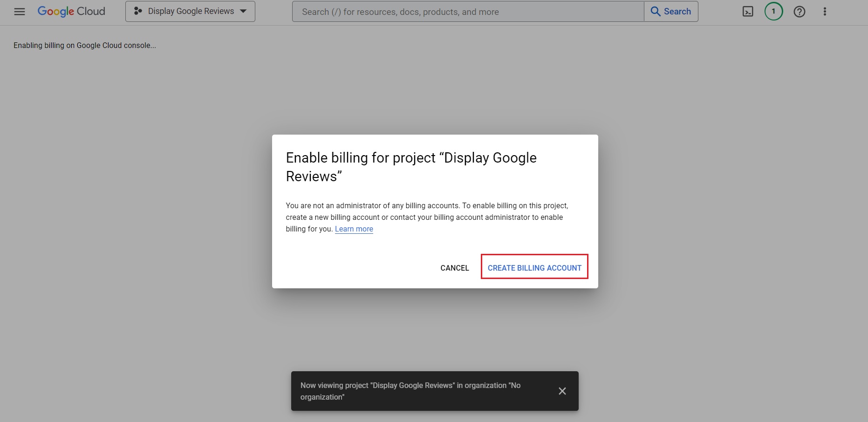Viewport: 868px width, 422px height.
Task: Click the search field for resources and docs
Action: pyautogui.click(x=468, y=12)
